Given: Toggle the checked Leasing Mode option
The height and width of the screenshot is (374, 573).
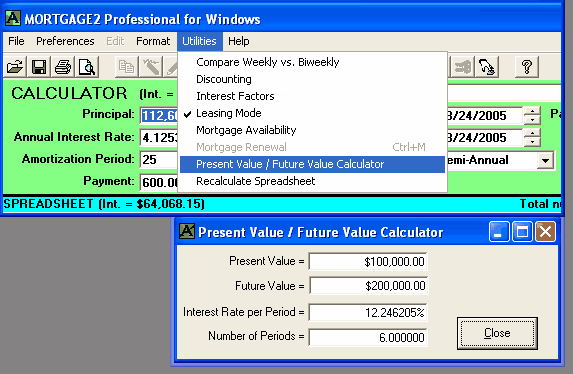Looking at the screenshot, I should [312, 113].
